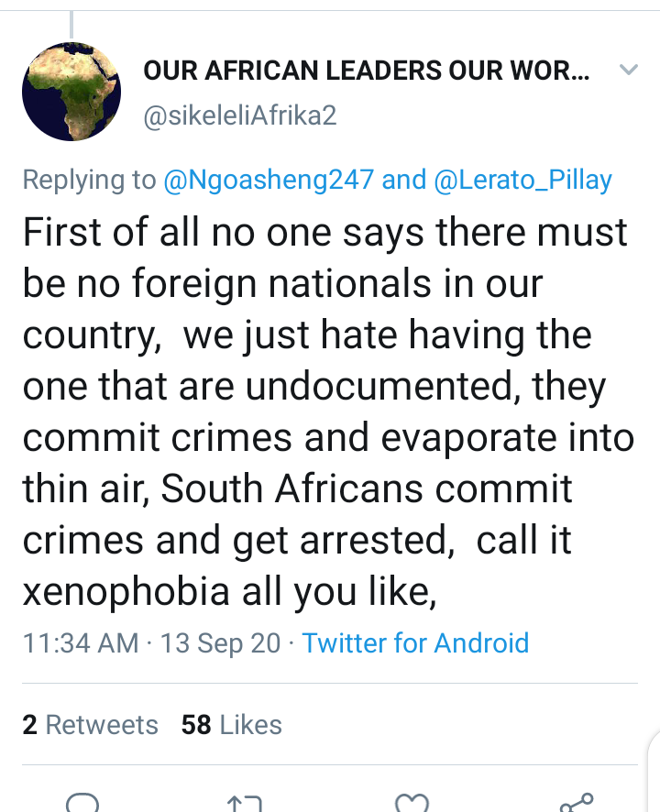
Task: View the 58 Likes list
Action: coord(232,725)
